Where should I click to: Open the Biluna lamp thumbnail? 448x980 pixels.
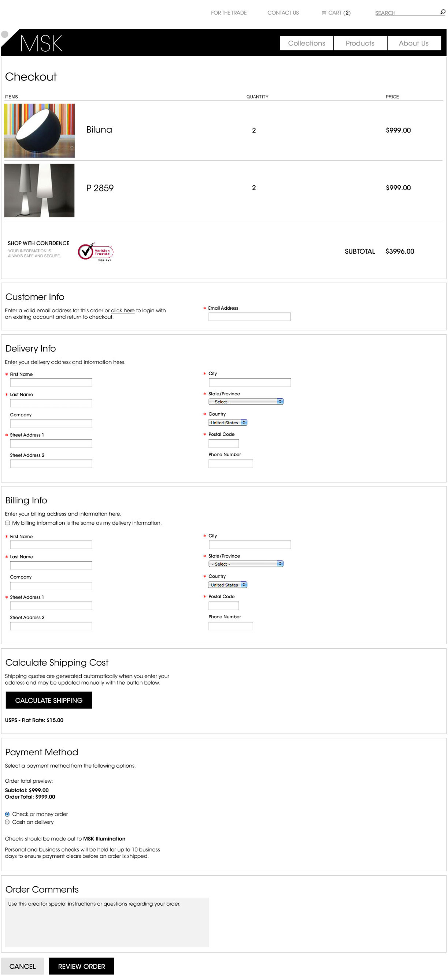click(39, 130)
